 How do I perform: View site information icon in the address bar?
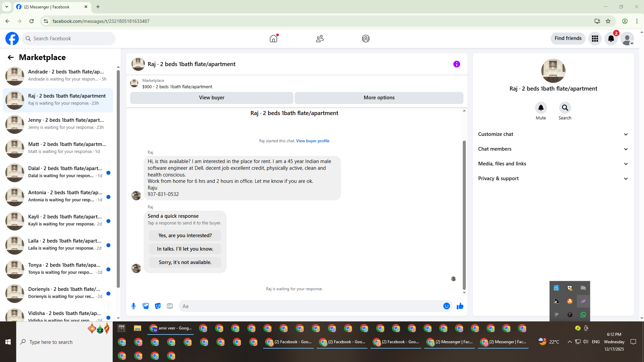point(46,21)
